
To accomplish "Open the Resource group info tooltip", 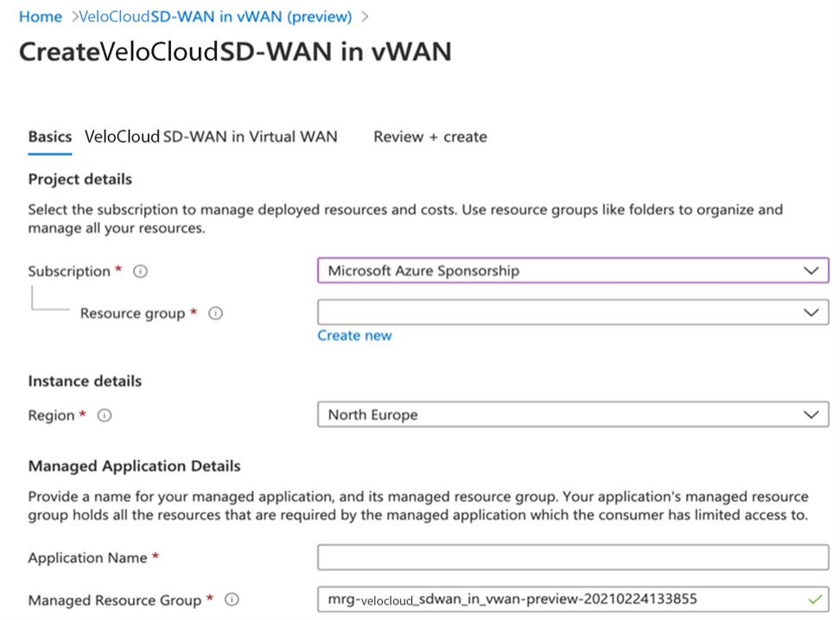I will pos(215,313).
